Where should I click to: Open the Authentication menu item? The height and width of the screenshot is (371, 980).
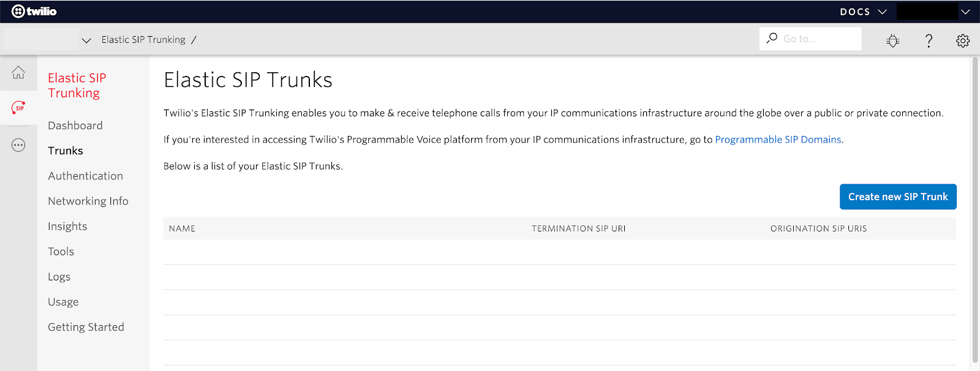86,176
